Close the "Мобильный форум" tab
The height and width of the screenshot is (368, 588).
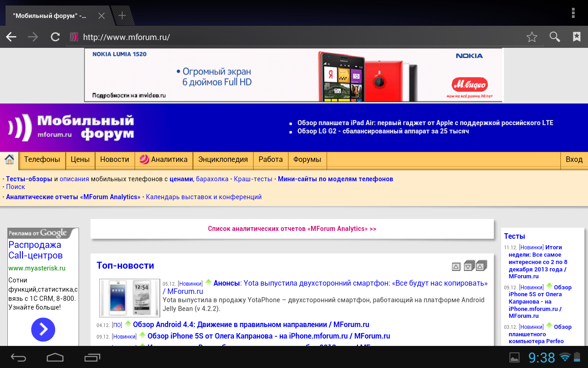102,16
